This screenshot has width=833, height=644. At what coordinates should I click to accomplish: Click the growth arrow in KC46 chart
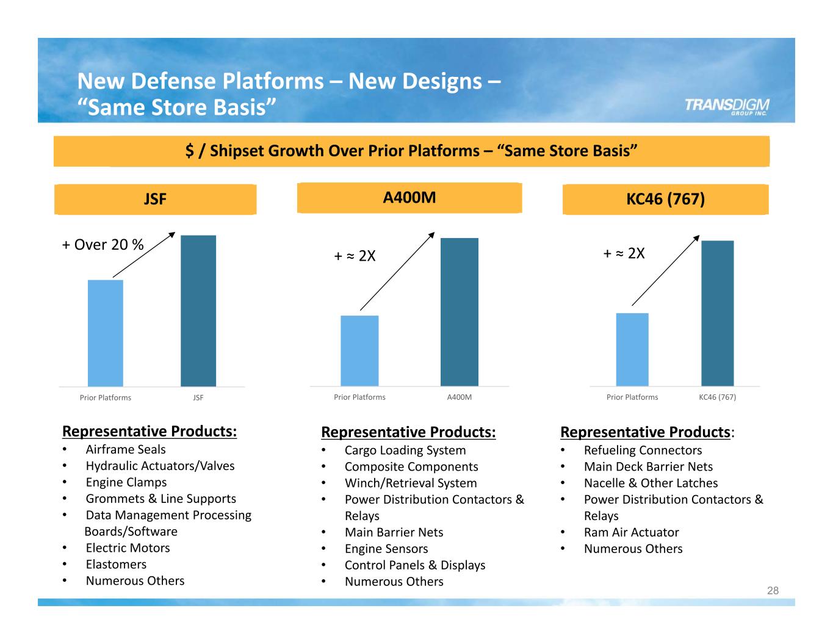(665, 270)
